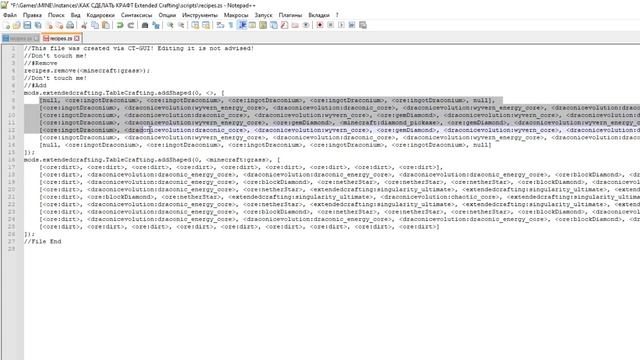
Task: Open the Правка menu
Action: click(32, 15)
